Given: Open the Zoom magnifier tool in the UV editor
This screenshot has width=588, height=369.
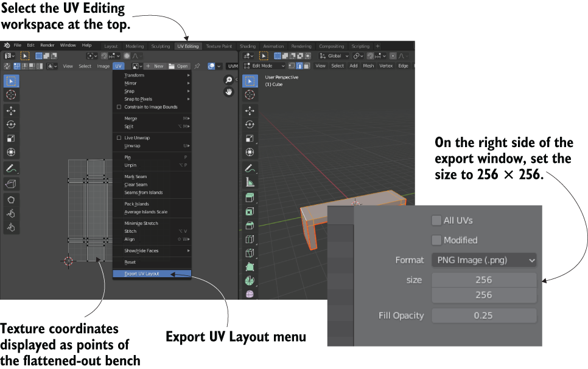Looking at the screenshot, I should [229, 80].
